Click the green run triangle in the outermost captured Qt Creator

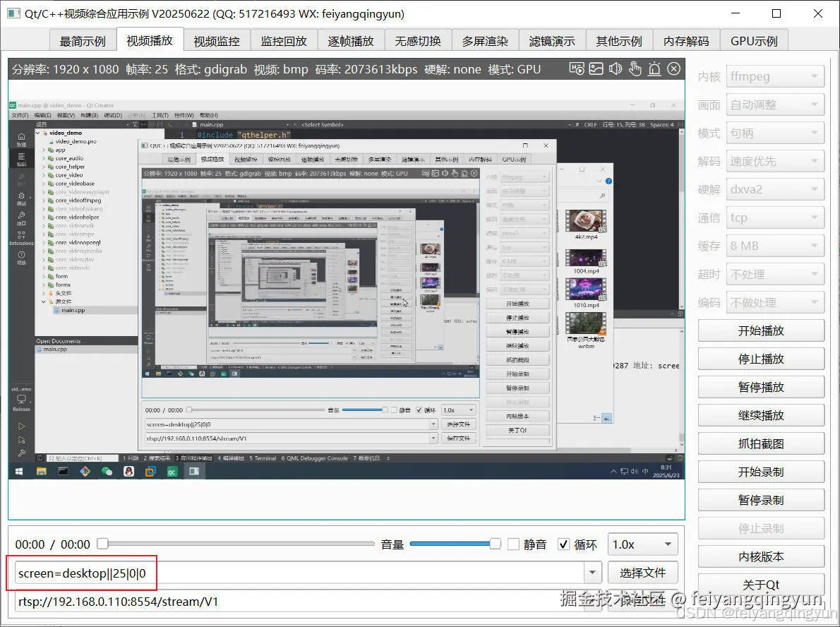click(x=21, y=426)
